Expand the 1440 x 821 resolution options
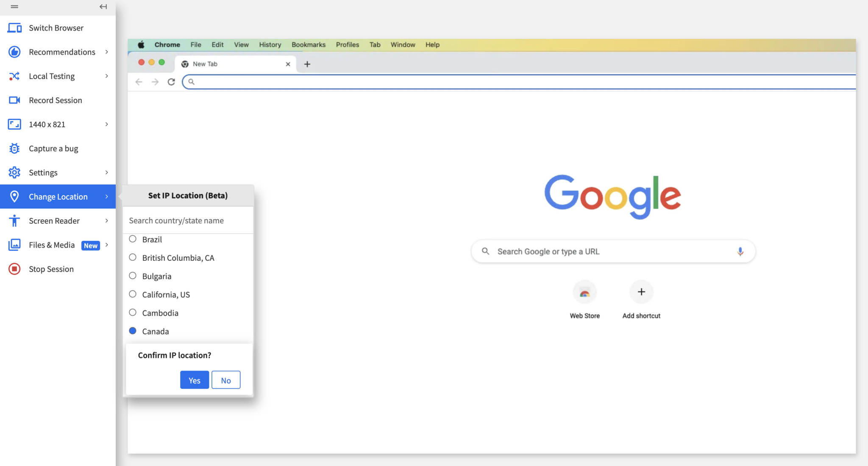The width and height of the screenshot is (868, 466). click(x=106, y=124)
